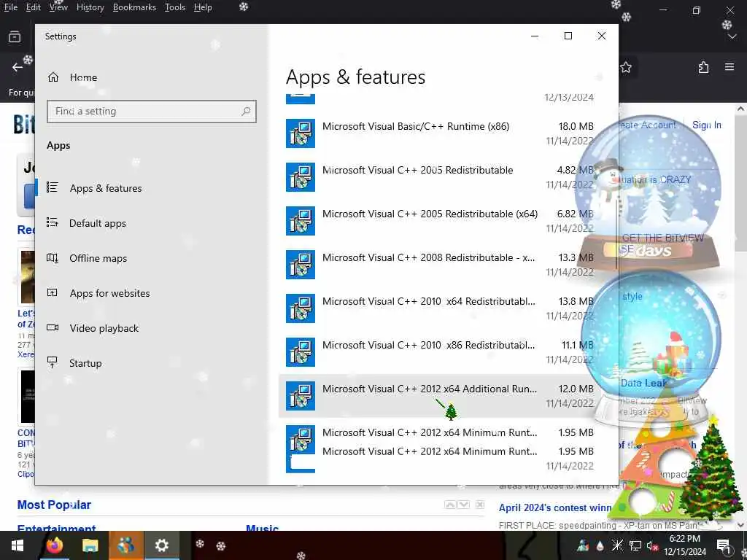The image size is (747, 560).
Task: Select Visual C++ 2008 Redistributable entry
Action: point(440,265)
